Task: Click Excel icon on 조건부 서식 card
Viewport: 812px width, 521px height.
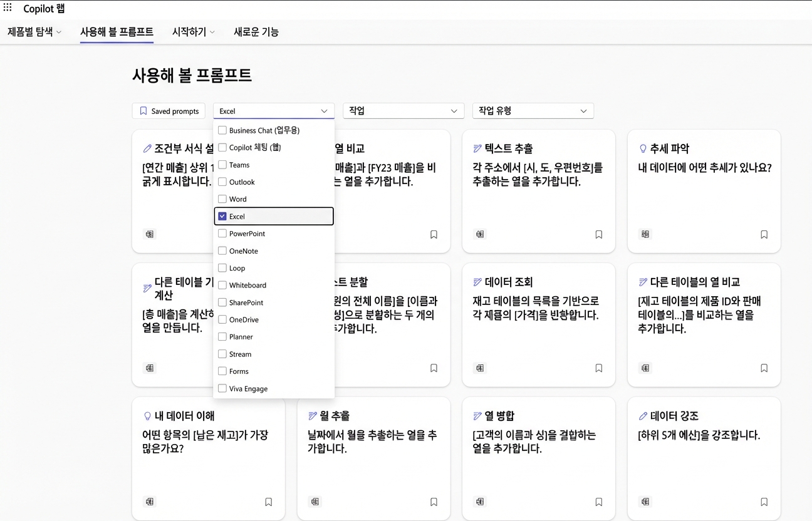Action: (150, 234)
